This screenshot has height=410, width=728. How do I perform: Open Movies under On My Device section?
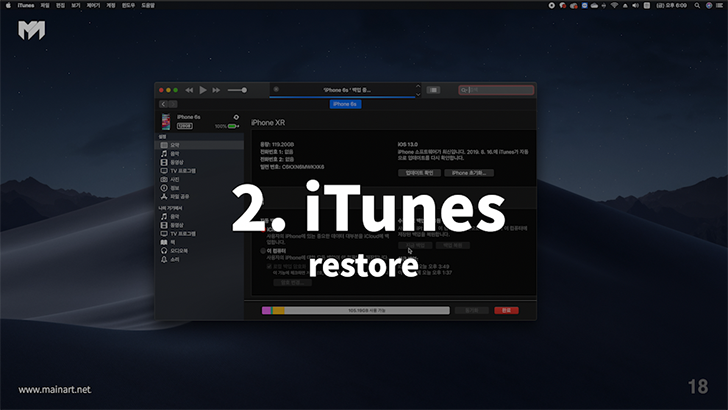point(199,225)
